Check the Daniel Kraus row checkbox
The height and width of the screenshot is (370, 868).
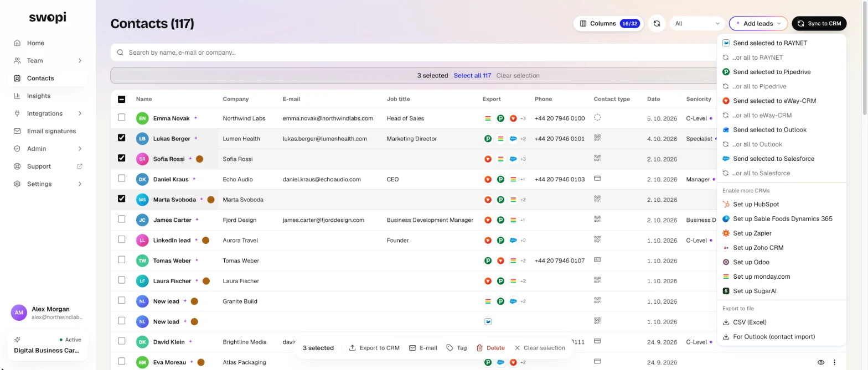pyautogui.click(x=122, y=178)
